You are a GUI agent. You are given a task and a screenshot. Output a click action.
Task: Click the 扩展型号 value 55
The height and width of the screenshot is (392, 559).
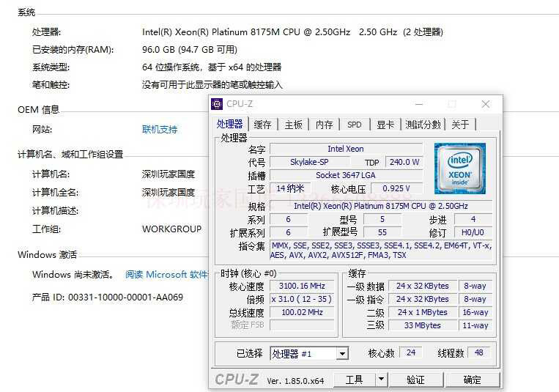coord(382,232)
